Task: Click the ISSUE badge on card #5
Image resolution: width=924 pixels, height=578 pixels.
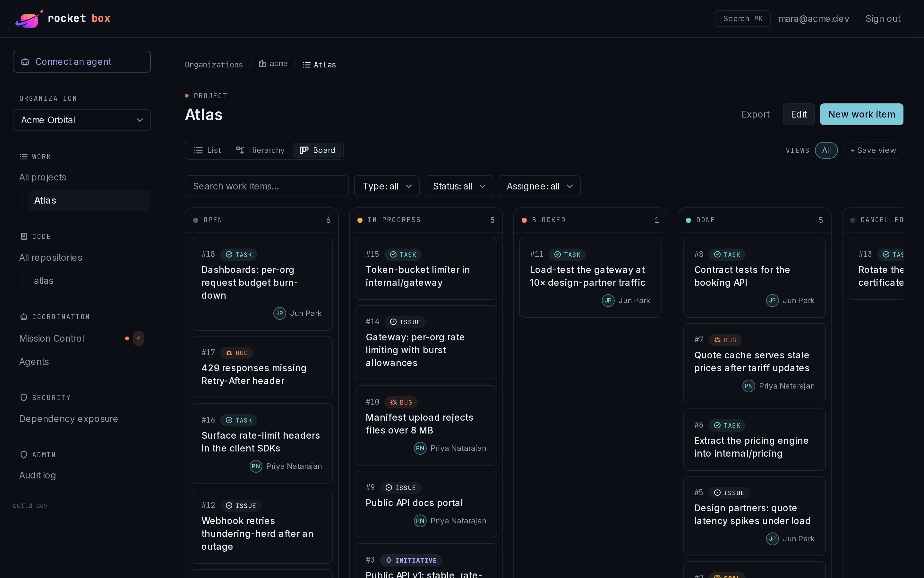Action: point(729,493)
